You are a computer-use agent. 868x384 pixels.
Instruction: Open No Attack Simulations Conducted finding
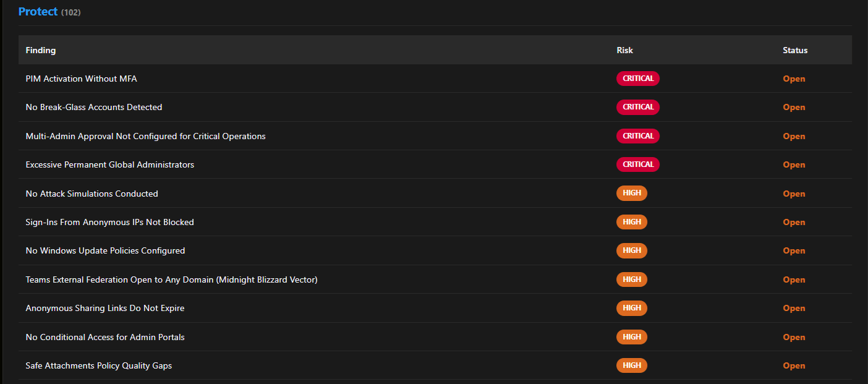tap(92, 194)
